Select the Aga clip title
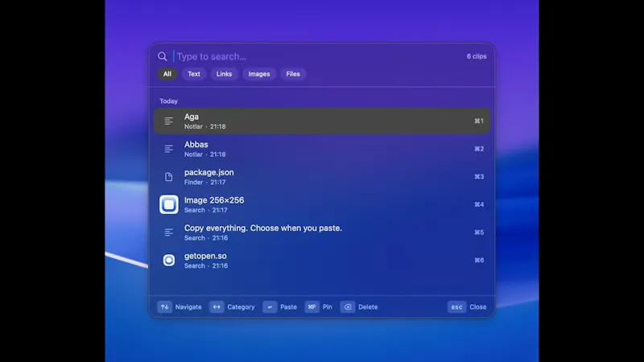644x362 pixels. tap(192, 117)
